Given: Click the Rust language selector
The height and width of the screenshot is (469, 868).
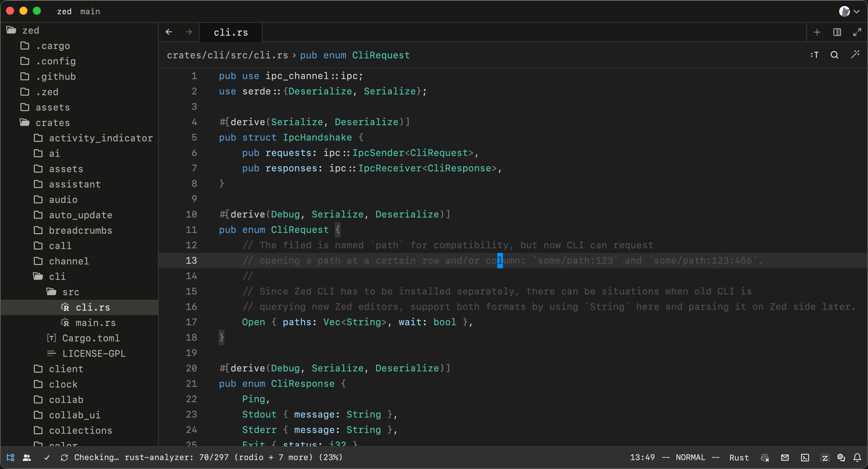Looking at the screenshot, I should (739, 458).
